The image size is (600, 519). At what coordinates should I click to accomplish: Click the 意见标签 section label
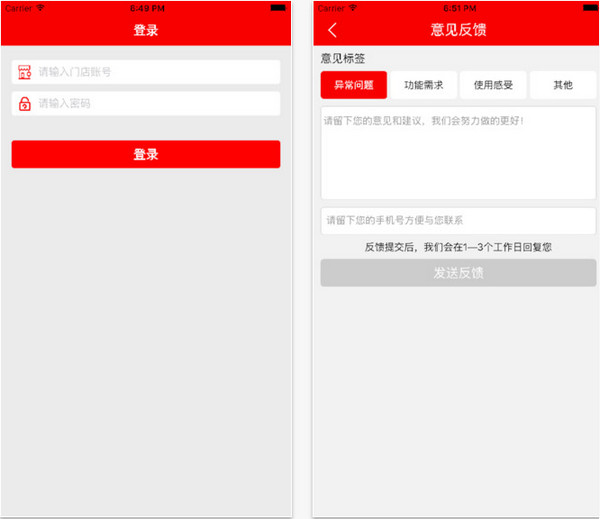(343, 59)
